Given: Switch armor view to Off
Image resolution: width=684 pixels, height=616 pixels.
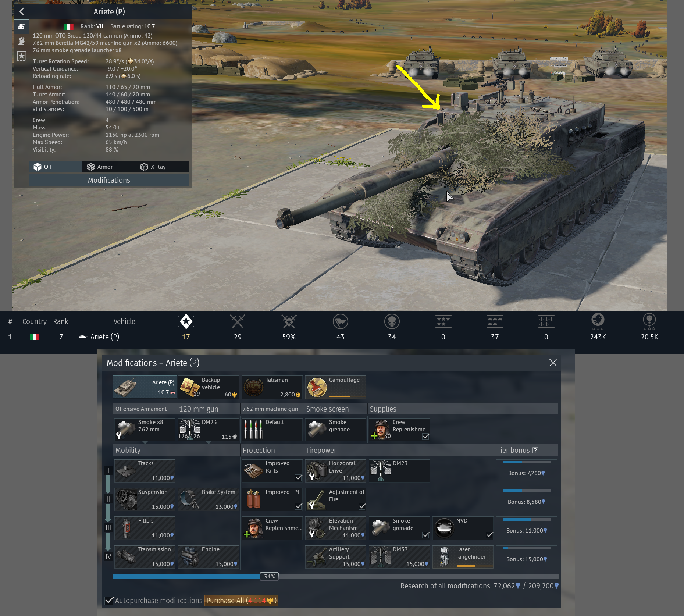Looking at the screenshot, I should tap(56, 167).
